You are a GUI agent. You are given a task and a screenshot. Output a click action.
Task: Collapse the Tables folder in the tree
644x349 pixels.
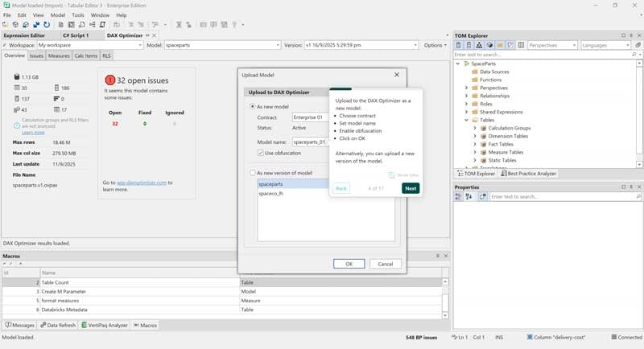pos(466,120)
